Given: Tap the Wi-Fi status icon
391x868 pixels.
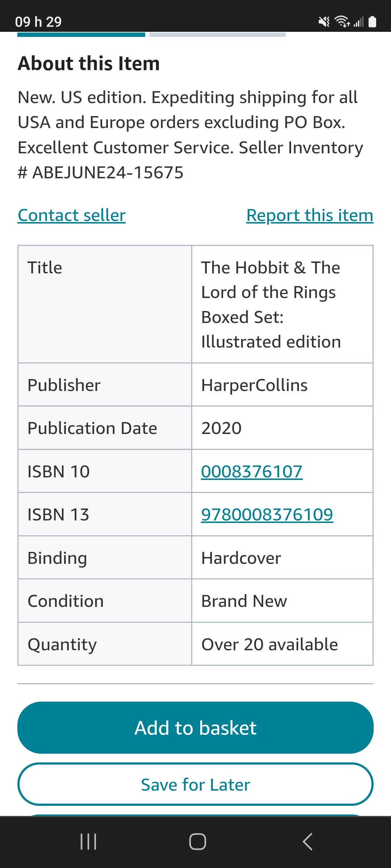Looking at the screenshot, I should tap(342, 22).
